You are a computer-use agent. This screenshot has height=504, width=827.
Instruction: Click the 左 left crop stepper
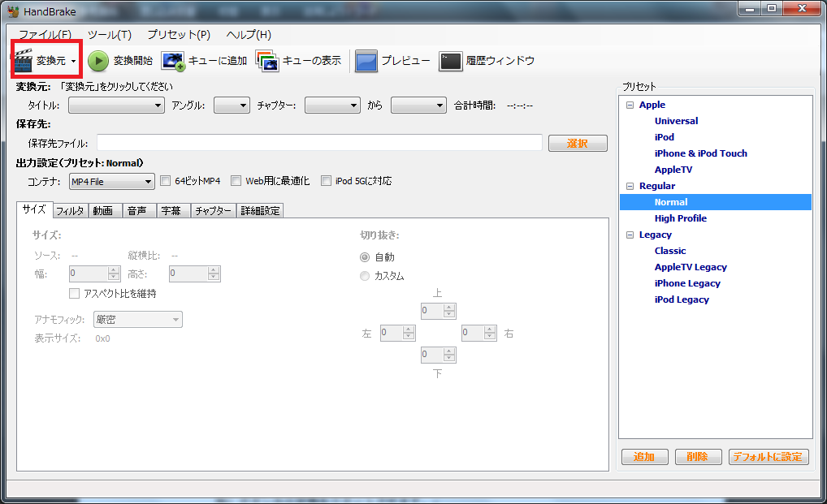pos(398,333)
